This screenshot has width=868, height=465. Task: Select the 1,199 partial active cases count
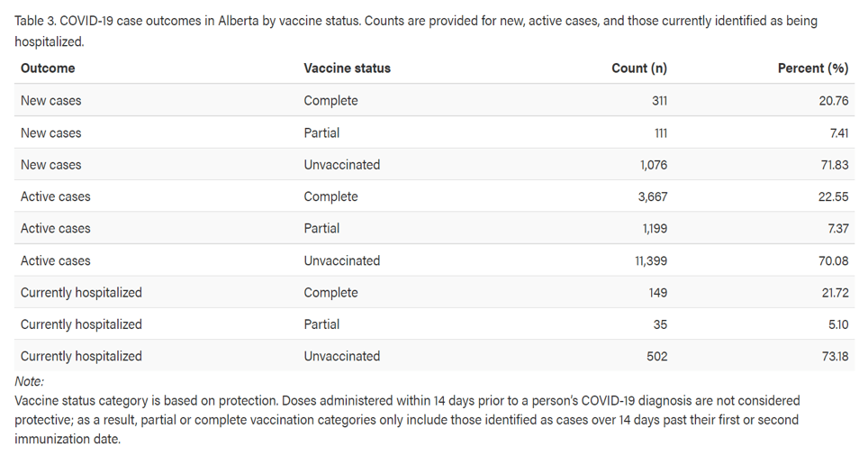click(x=653, y=229)
